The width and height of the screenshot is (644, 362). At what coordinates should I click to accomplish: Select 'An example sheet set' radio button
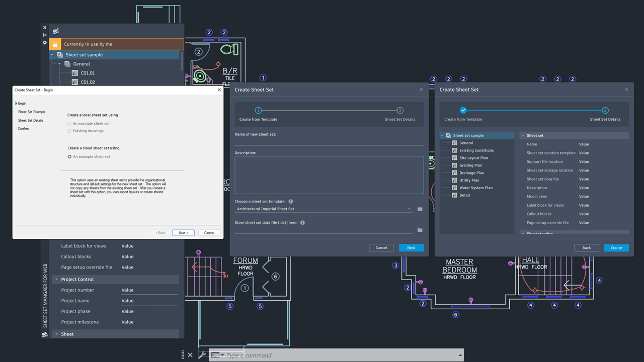69,123
